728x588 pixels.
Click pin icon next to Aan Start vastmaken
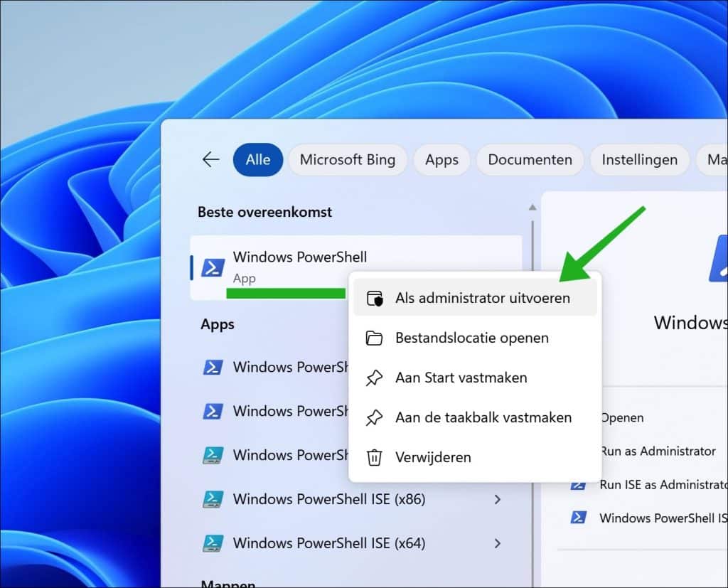(374, 378)
